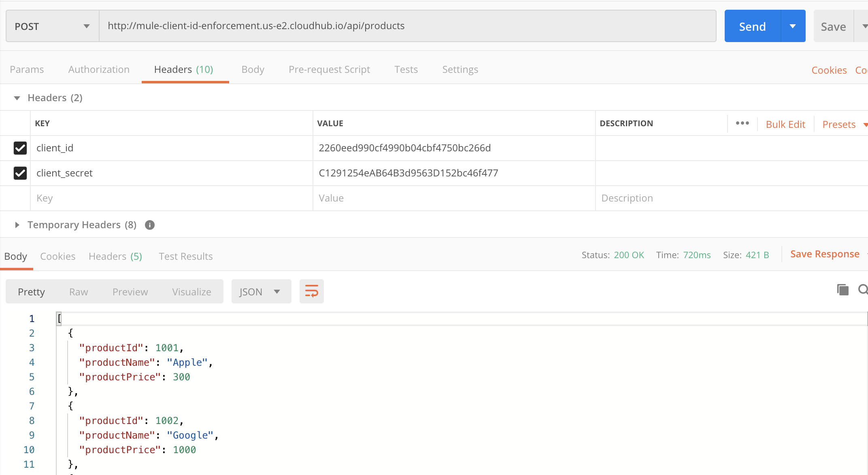
Task: Open the Send button dropdown arrow
Action: click(793, 26)
